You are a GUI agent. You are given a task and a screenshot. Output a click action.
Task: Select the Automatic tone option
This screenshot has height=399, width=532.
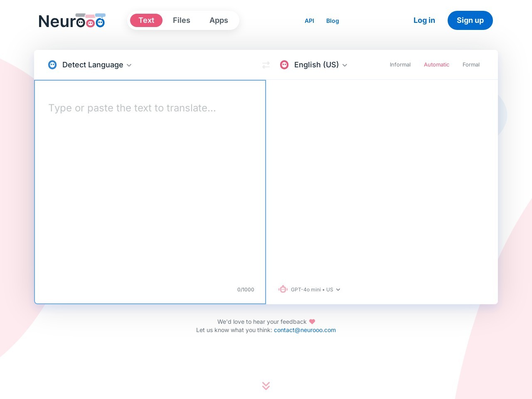point(436,65)
